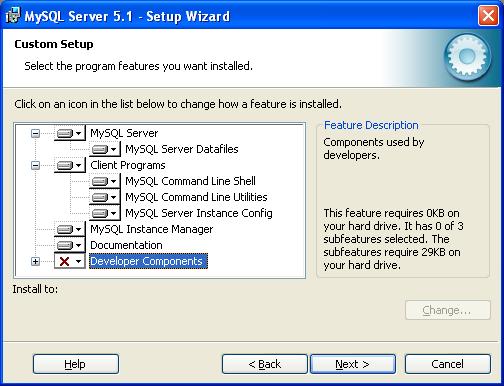Open install-state dropdown for MySQL Server Instance Config
The image size is (504, 386).
pos(104,213)
